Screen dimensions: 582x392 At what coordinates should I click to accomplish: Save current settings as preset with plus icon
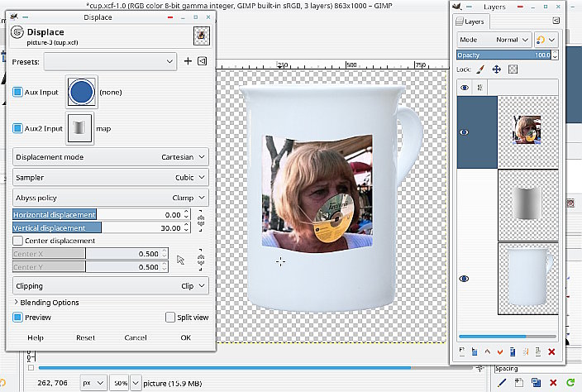(x=188, y=61)
